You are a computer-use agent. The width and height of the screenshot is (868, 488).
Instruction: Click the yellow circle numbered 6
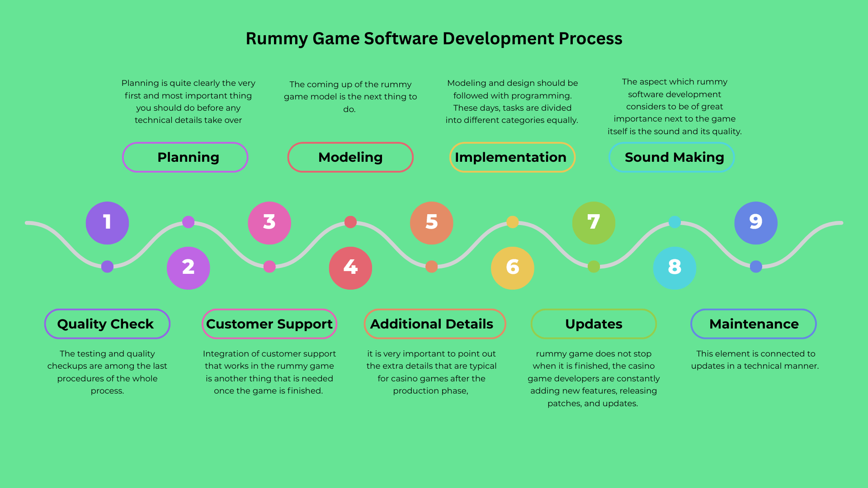coord(512,268)
